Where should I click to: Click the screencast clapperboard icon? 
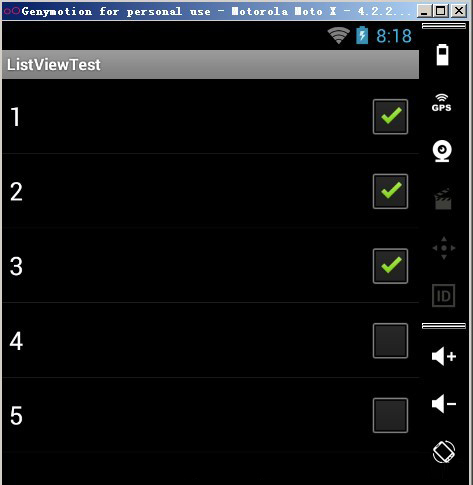click(x=443, y=199)
